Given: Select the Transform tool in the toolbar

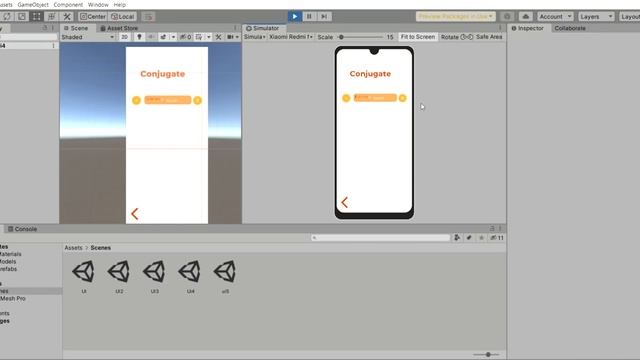Looking at the screenshot, I should coord(51,16).
